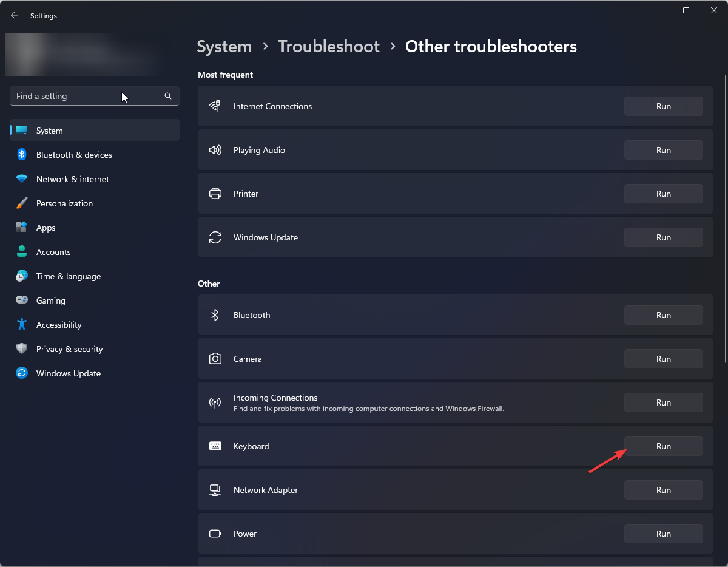
Task: Open Bluetooth & devices settings label
Action: pos(74,155)
